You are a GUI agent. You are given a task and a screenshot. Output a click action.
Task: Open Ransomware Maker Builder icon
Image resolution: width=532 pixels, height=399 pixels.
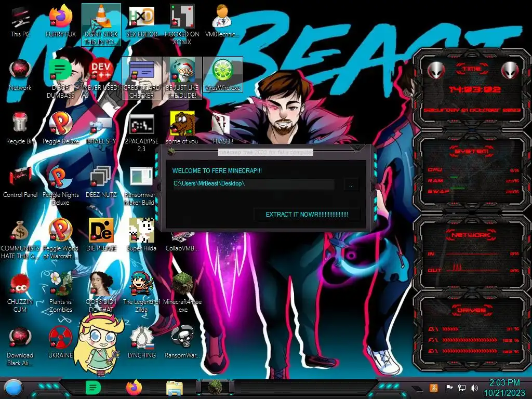click(x=140, y=185)
